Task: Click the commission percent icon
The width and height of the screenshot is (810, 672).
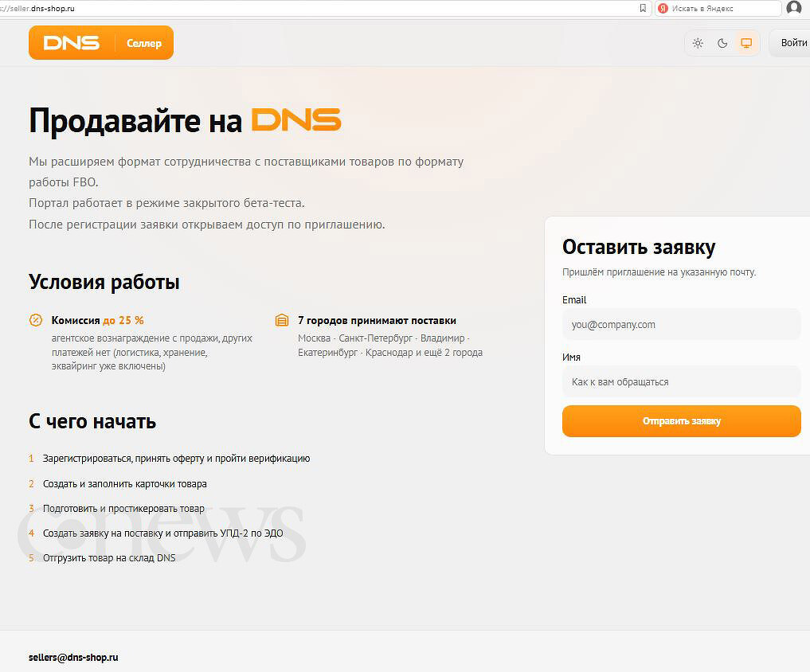Action: click(36, 320)
